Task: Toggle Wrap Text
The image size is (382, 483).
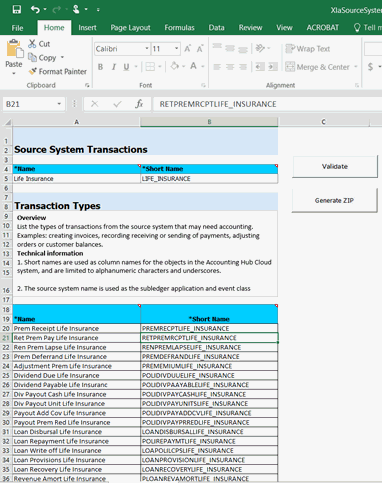Action: [308, 49]
